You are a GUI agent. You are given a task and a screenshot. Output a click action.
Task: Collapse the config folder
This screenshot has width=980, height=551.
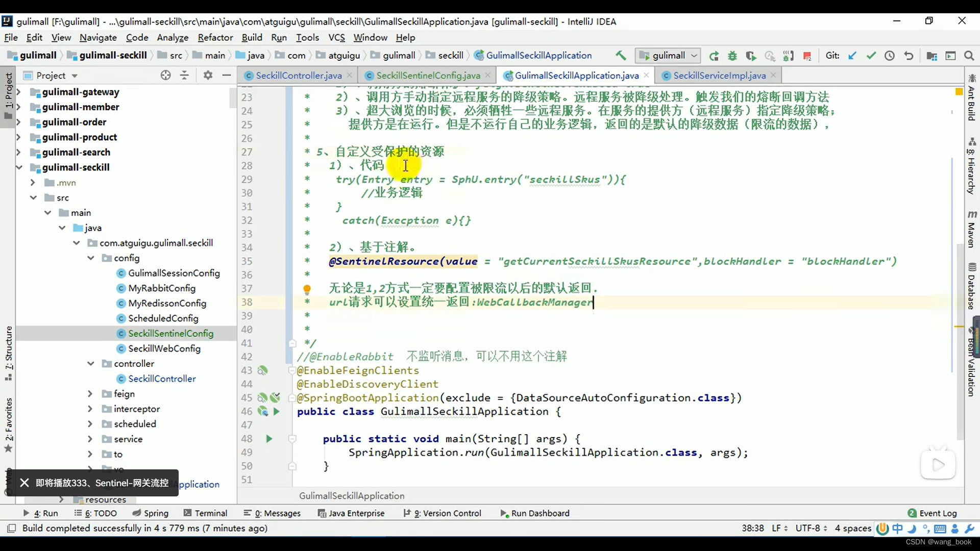(x=91, y=258)
